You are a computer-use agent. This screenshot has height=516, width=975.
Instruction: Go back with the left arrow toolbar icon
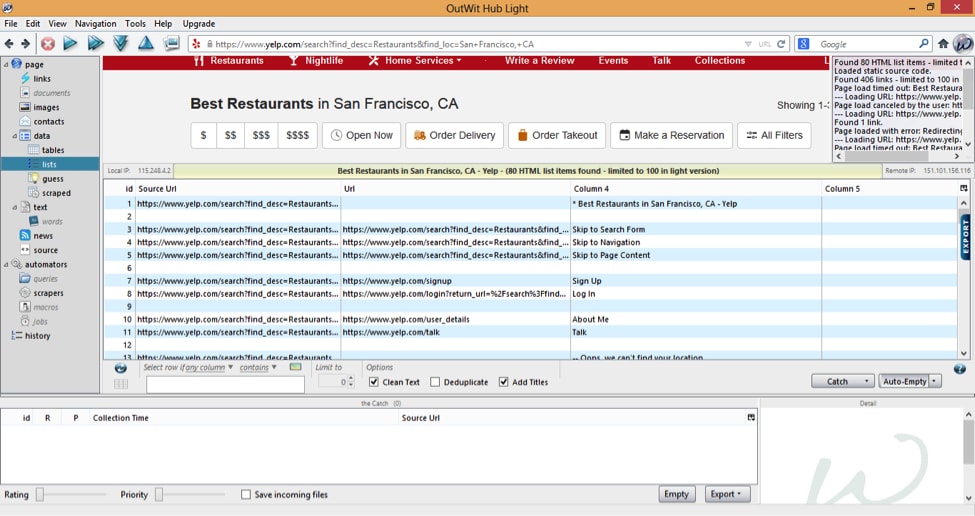(x=9, y=44)
